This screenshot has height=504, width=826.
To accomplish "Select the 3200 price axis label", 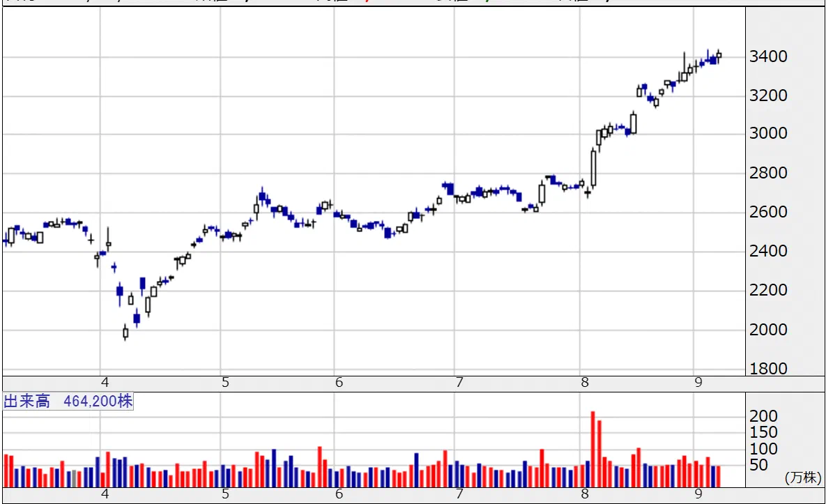I will coord(768,96).
